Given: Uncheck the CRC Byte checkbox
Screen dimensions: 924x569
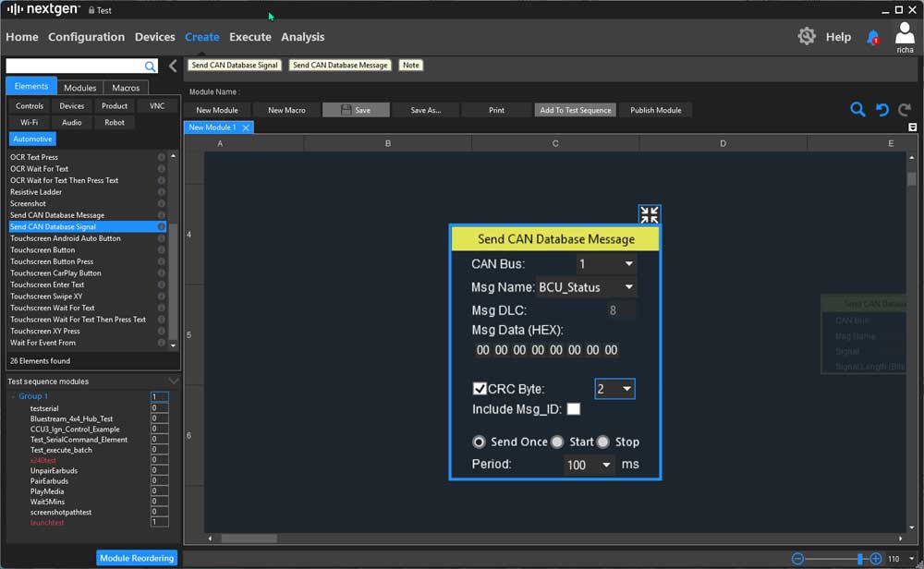Looking at the screenshot, I should [x=480, y=389].
